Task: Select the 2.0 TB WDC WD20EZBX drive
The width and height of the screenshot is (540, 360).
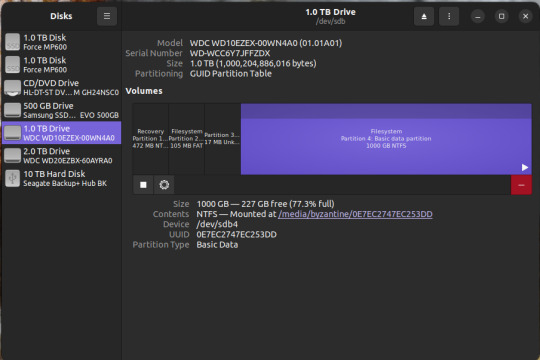Action: tap(62, 155)
